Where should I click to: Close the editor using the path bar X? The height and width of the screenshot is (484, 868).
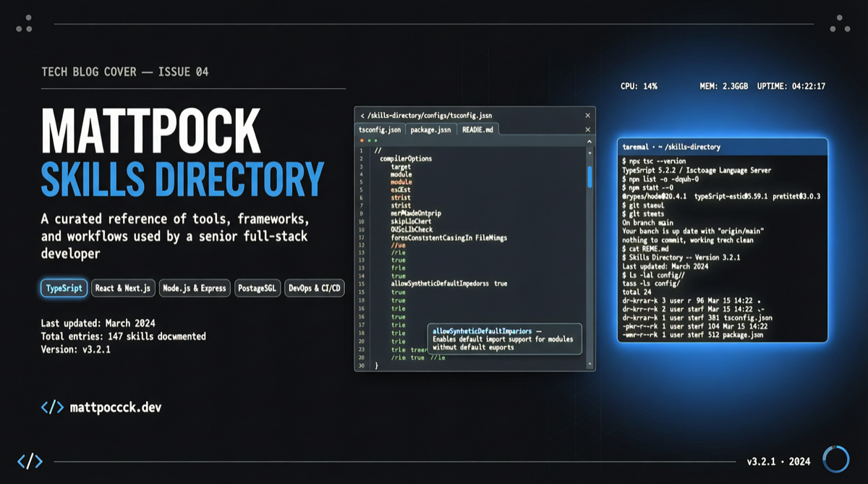(x=587, y=115)
